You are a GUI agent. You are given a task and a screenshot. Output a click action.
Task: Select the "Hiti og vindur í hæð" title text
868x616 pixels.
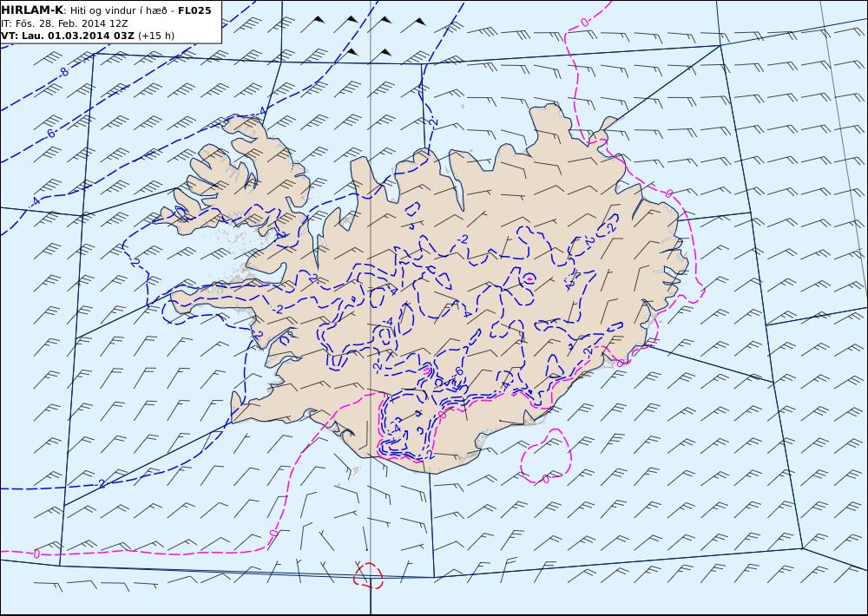coord(117,11)
